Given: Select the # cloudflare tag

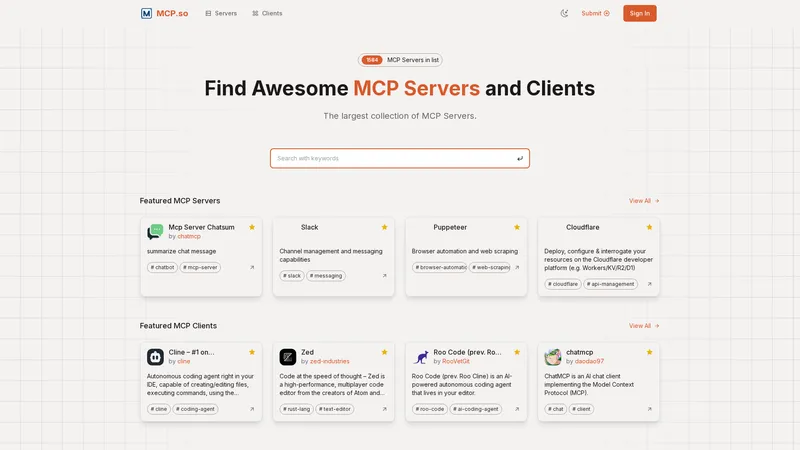Looking at the screenshot, I should coord(563,284).
